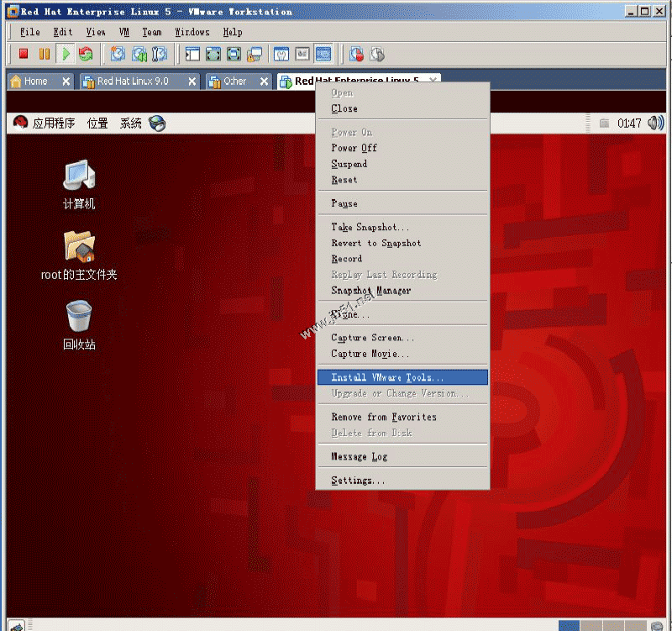The height and width of the screenshot is (631, 672).
Task: Click the 01:47 clock in guest panel
Action: 629,124
